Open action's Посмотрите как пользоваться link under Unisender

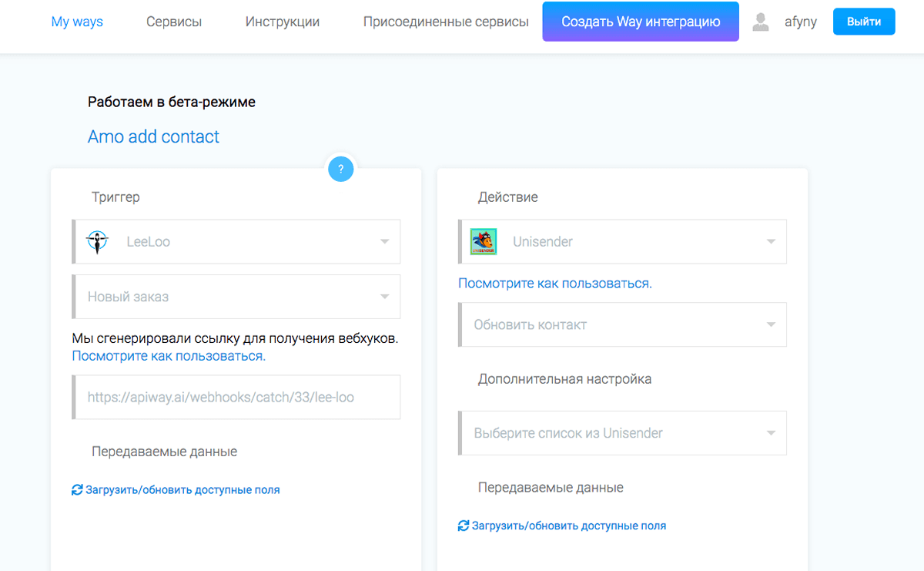[x=555, y=283]
